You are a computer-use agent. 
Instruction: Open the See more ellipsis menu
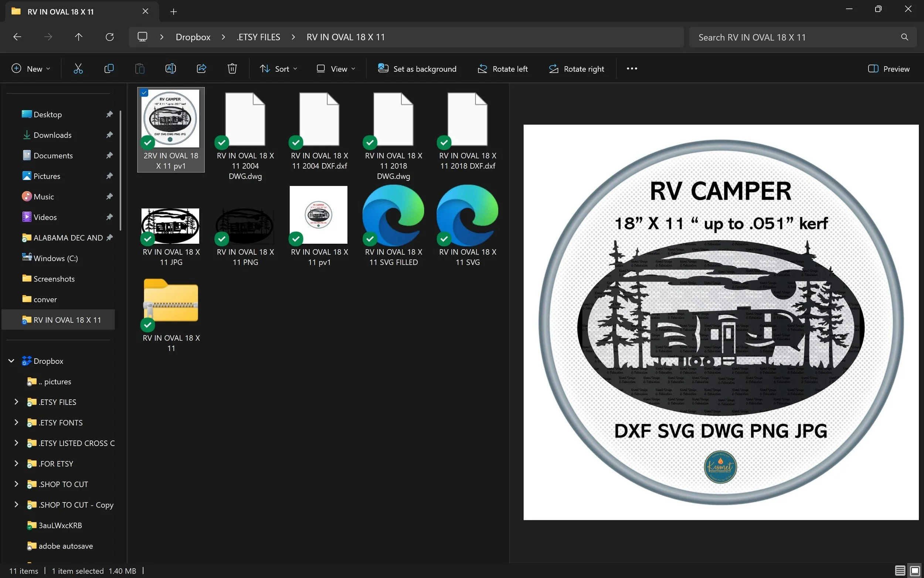(632, 69)
